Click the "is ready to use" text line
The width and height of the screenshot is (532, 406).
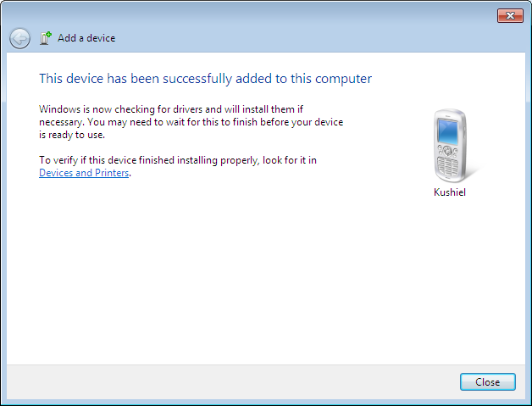pos(72,135)
